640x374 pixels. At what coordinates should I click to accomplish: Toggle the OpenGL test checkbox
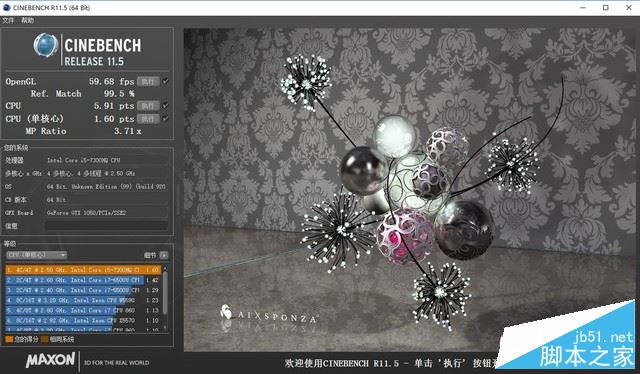coord(165,81)
